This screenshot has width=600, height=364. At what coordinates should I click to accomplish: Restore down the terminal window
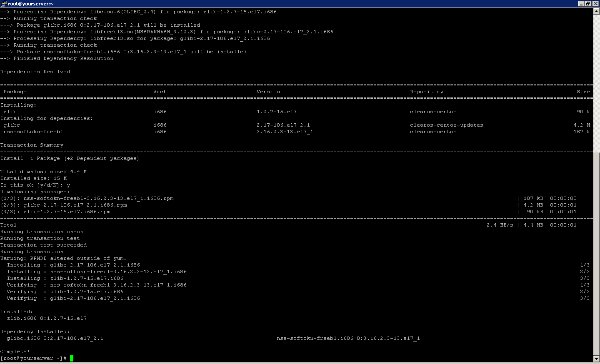pos(588,3)
